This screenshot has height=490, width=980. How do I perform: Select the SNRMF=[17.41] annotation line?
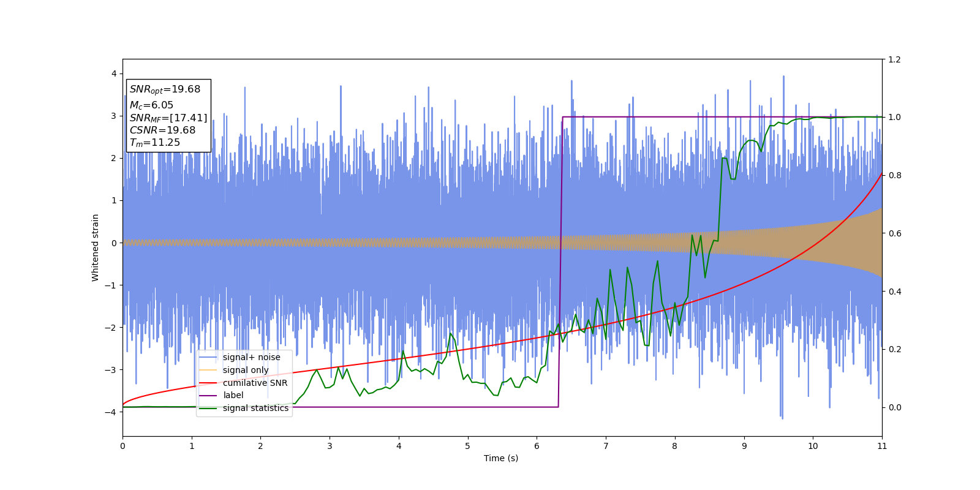coord(168,118)
